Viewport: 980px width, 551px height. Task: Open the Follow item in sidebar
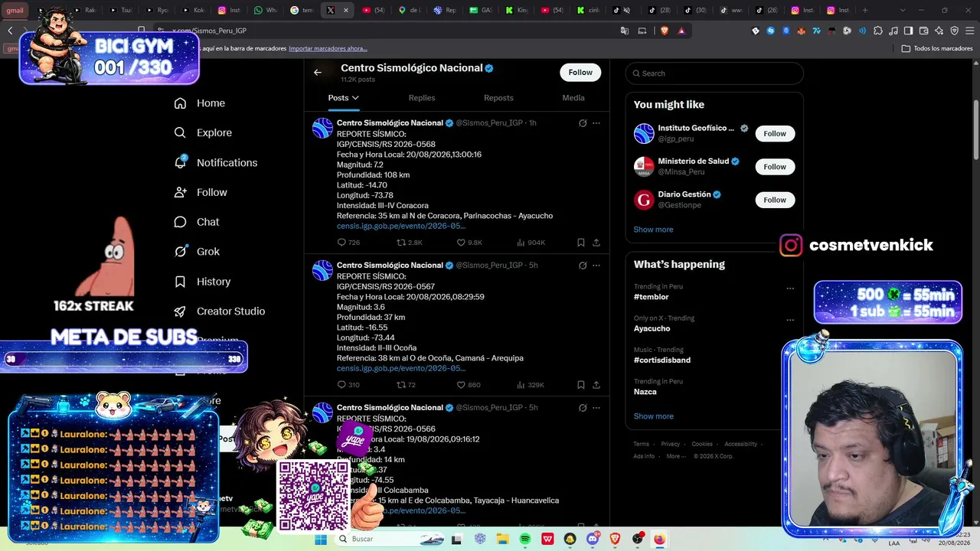click(201, 192)
